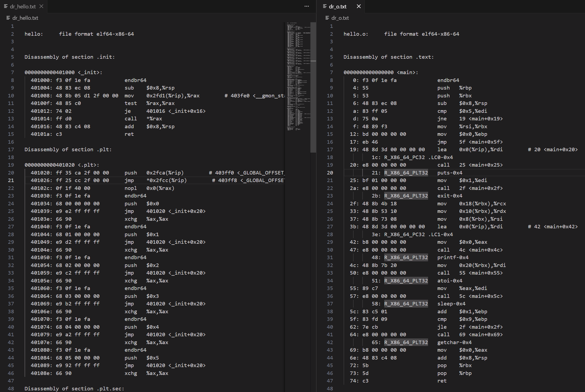Click the highlighted R_X86_64_PLT32 before puts-0x4
Viewport: 585px width, 392px height.
coord(406,173)
